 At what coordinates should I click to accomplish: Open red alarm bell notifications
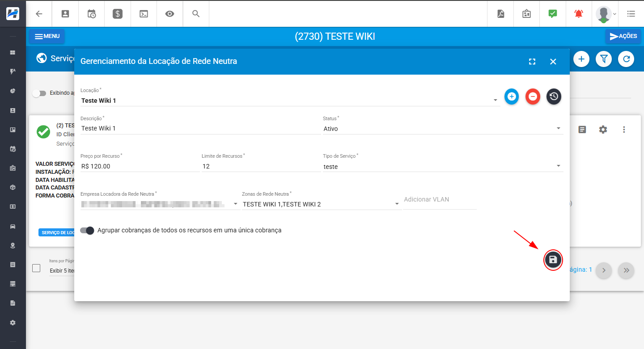click(579, 14)
